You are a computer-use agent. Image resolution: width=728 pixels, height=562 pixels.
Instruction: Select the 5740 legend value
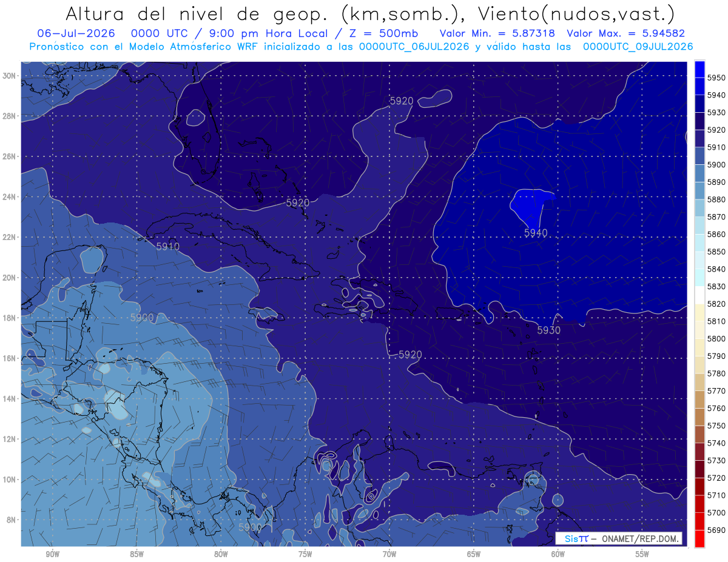click(x=716, y=443)
